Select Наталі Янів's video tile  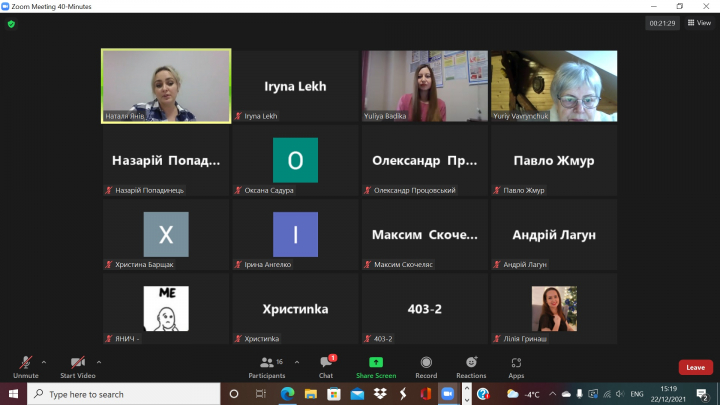tap(166, 86)
